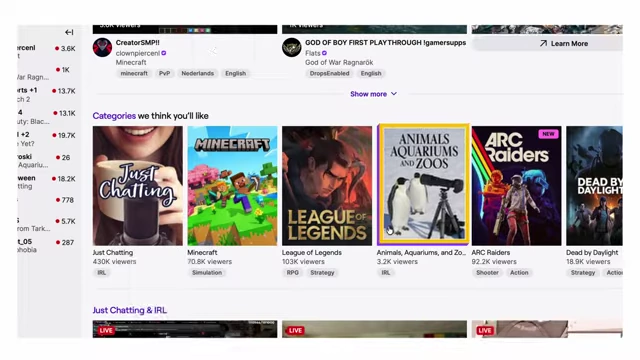Click the Learn More arrow icon

543,43
